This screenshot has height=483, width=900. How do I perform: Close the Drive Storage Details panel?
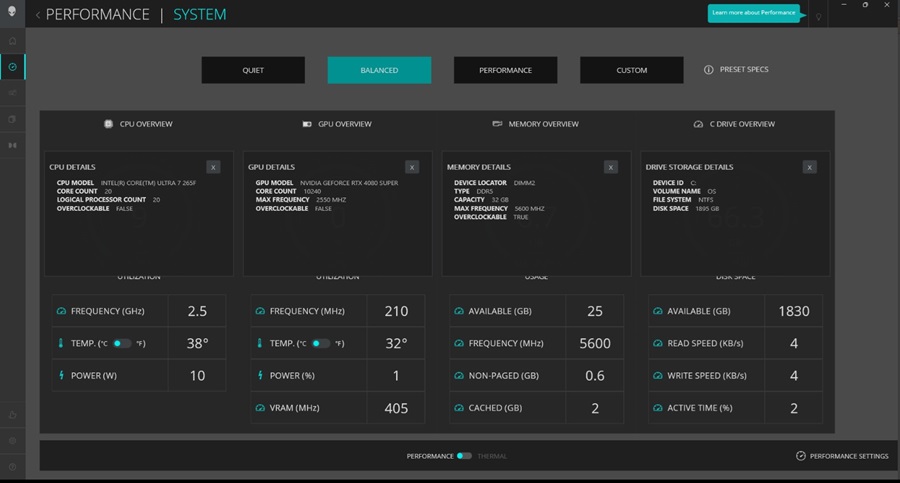point(809,167)
